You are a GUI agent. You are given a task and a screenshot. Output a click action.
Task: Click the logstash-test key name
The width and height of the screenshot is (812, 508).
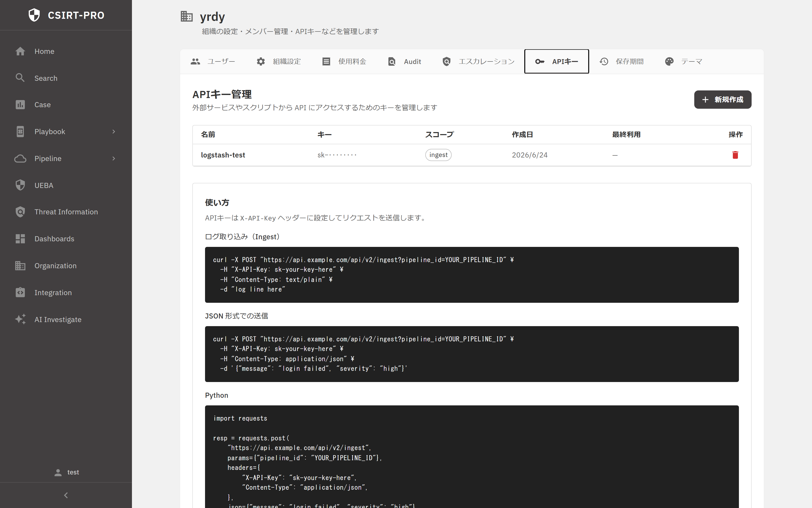(x=223, y=155)
